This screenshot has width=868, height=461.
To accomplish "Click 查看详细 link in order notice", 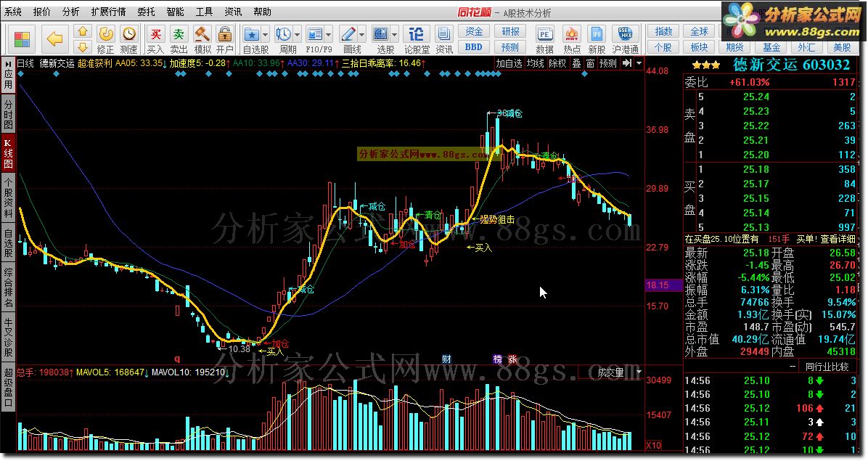I will 838,239.
